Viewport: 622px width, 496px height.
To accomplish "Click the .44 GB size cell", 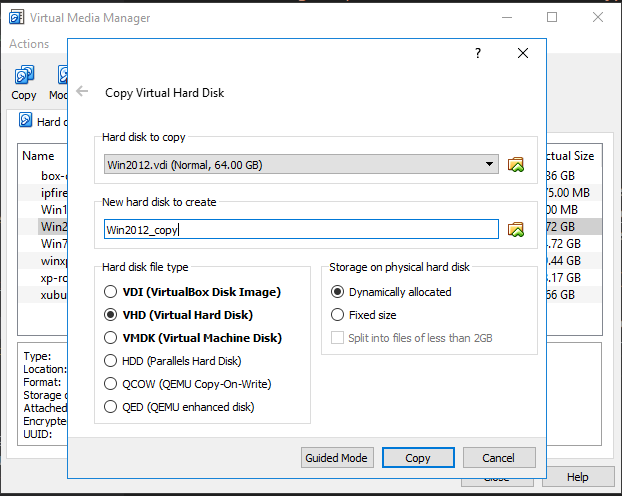I will click(x=564, y=261).
